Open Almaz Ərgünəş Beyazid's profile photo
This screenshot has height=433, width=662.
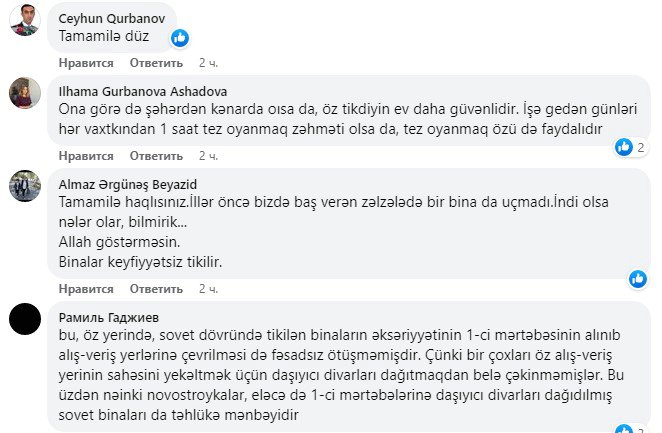pyautogui.click(x=24, y=185)
